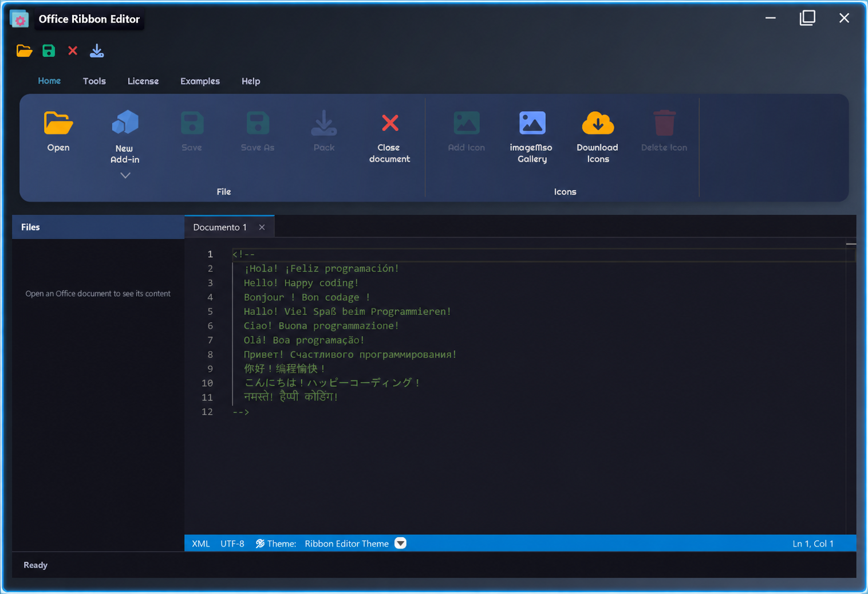Open the imageMso Gallery

(x=532, y=138)
